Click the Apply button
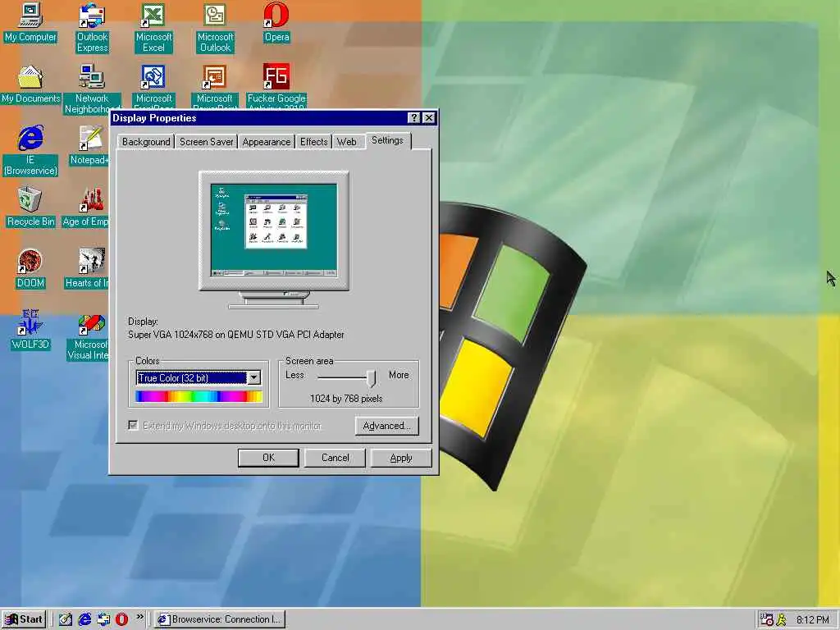840x630 pixels. pyautogui.click(x=401, y=458)
